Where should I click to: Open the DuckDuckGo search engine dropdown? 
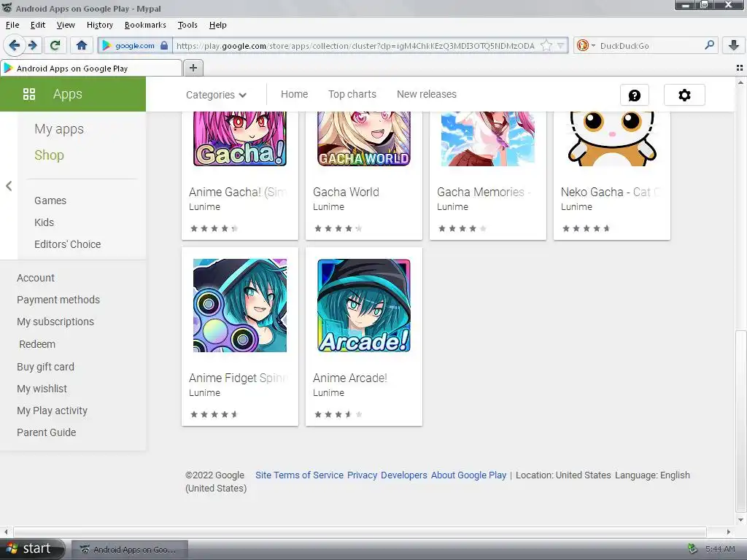[x=586, y=46]
